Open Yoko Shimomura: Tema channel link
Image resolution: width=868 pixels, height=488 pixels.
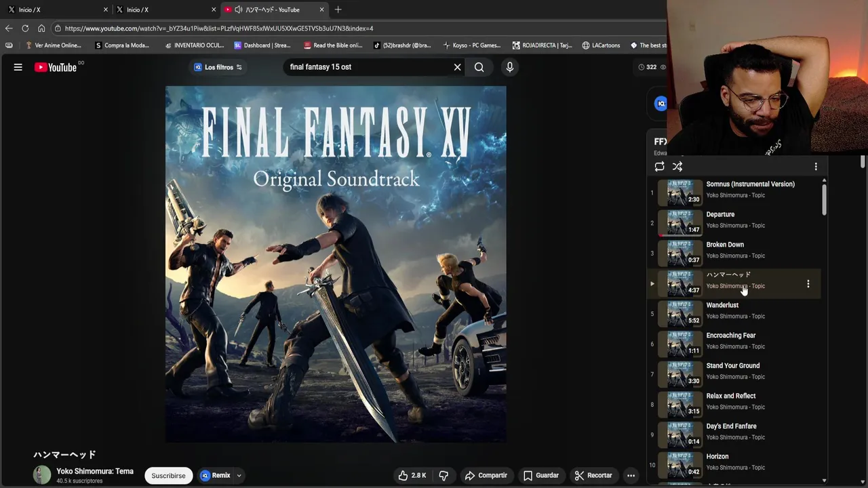[95, 471]
